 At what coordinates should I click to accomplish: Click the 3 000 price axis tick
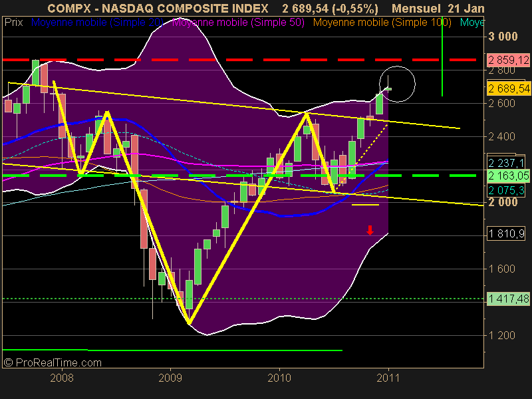pyautogui.click(x=503, y=37)
